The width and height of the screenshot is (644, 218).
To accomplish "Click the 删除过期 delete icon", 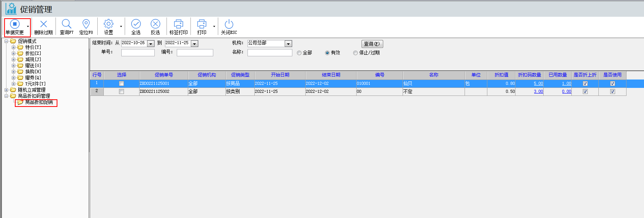I will [x=43, y=24].
